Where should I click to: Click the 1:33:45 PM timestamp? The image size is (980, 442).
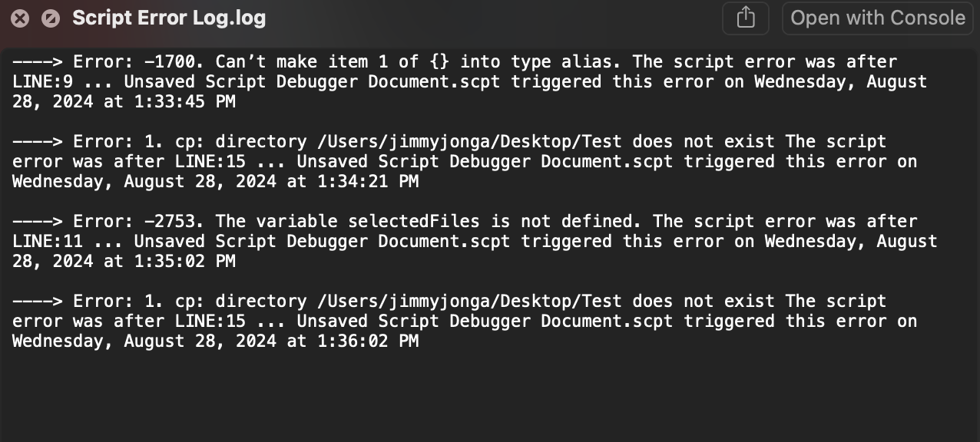tap(184, 101)
